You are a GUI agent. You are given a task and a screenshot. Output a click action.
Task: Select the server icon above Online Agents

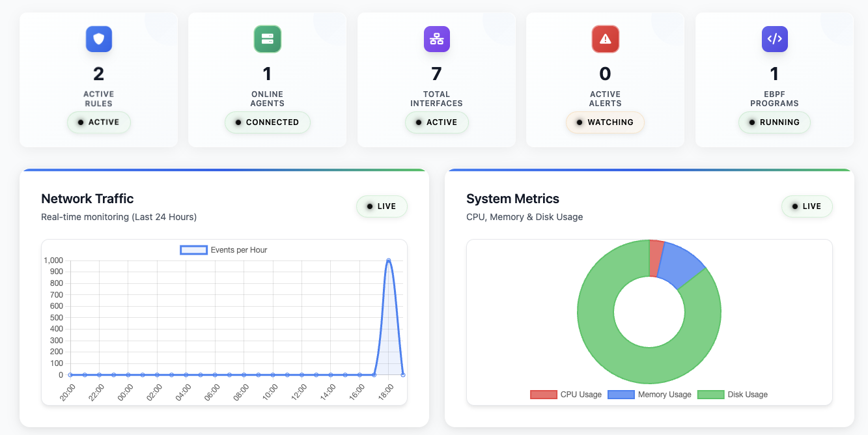tap(267, 39)
